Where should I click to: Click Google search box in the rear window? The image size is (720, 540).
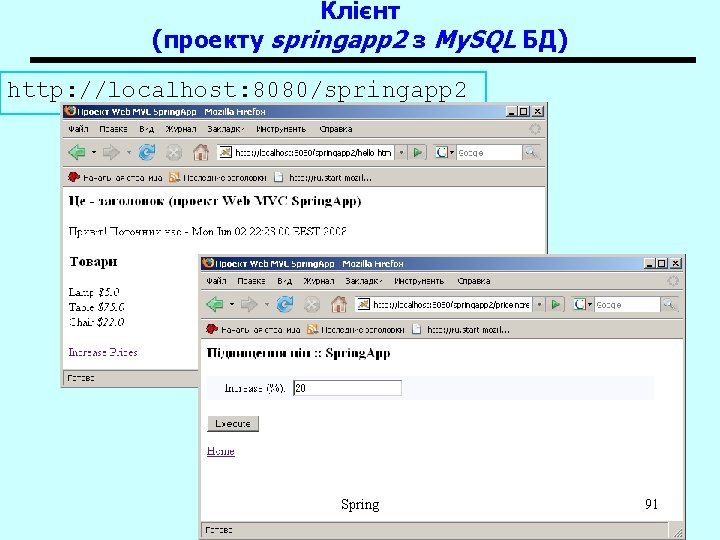tap(489, 152)
